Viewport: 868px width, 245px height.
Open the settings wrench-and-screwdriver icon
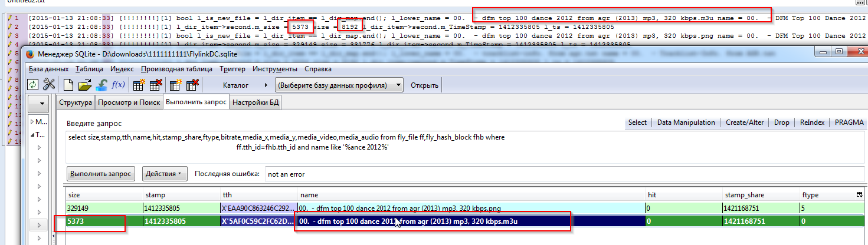[49, 85]
